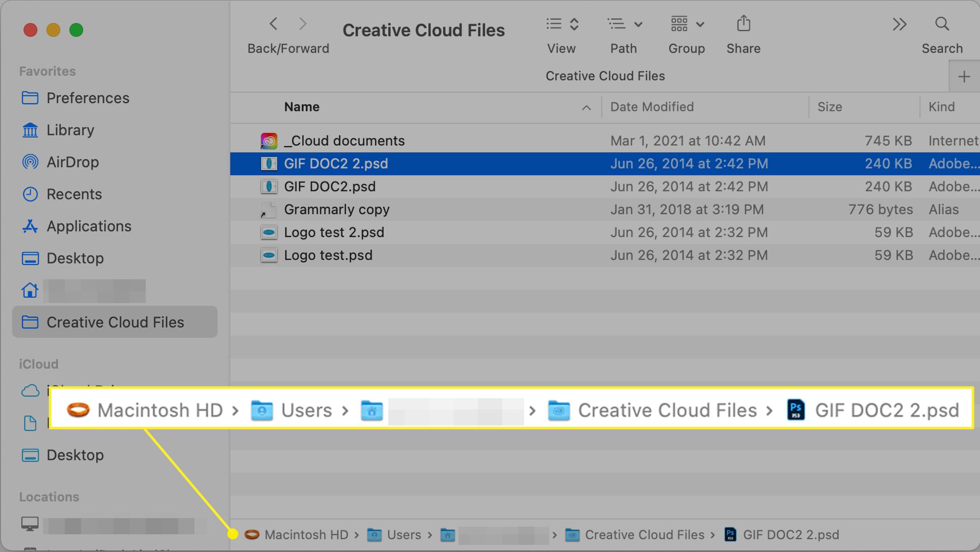Screen dimensions: 980x552
Task: Open Preferences folder in sidebar
Action: tap(88, 98)
